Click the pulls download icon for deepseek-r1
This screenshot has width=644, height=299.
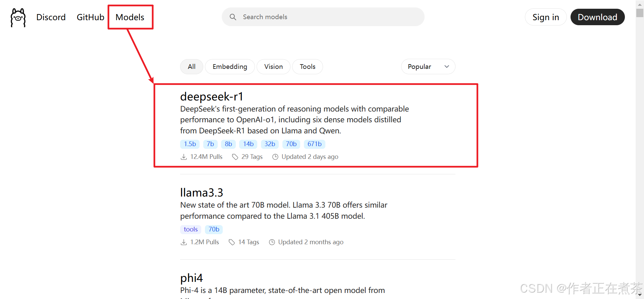184,157
